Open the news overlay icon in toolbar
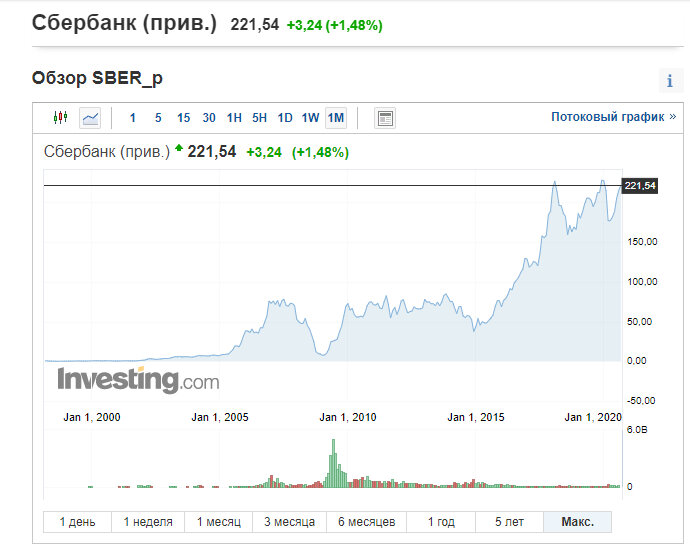Screen dimensions: 690x548 [x=385, y=118]
